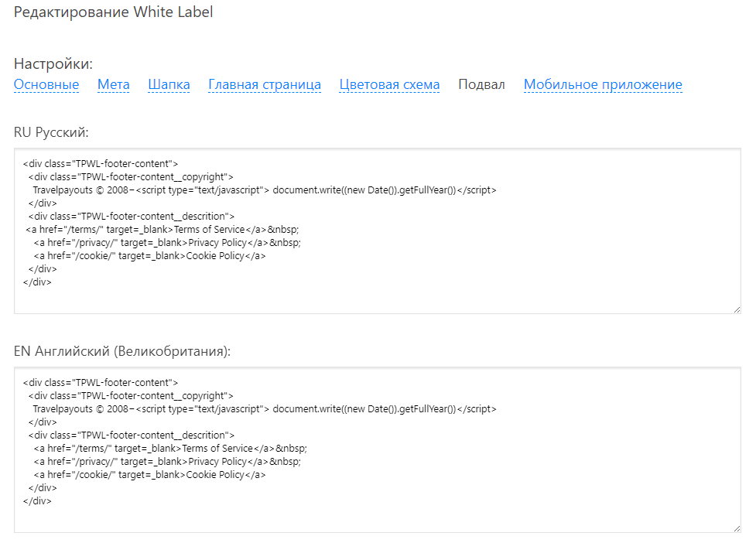Click the Travelpayouts copyright line in EN code
The image size is (756, 543).
tap(263, 409)
